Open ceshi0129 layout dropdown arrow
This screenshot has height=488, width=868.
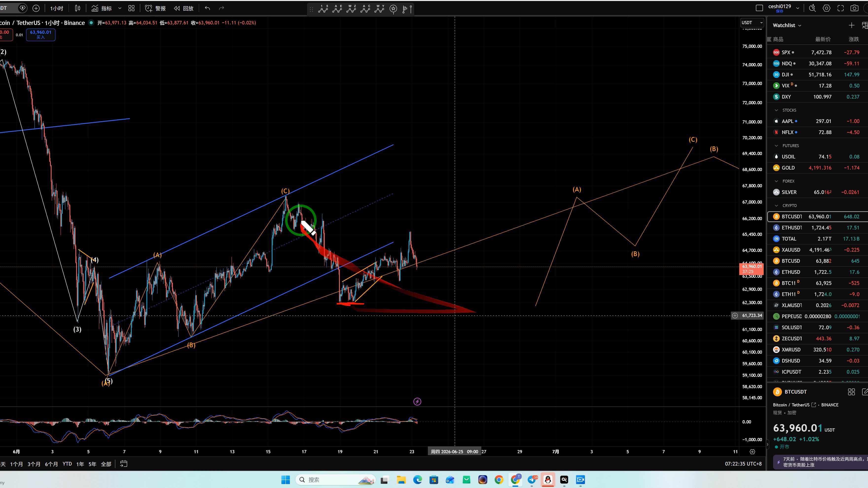797,8
